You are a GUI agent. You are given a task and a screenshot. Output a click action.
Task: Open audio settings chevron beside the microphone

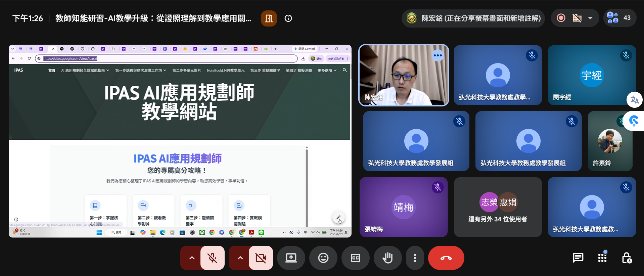191,258
